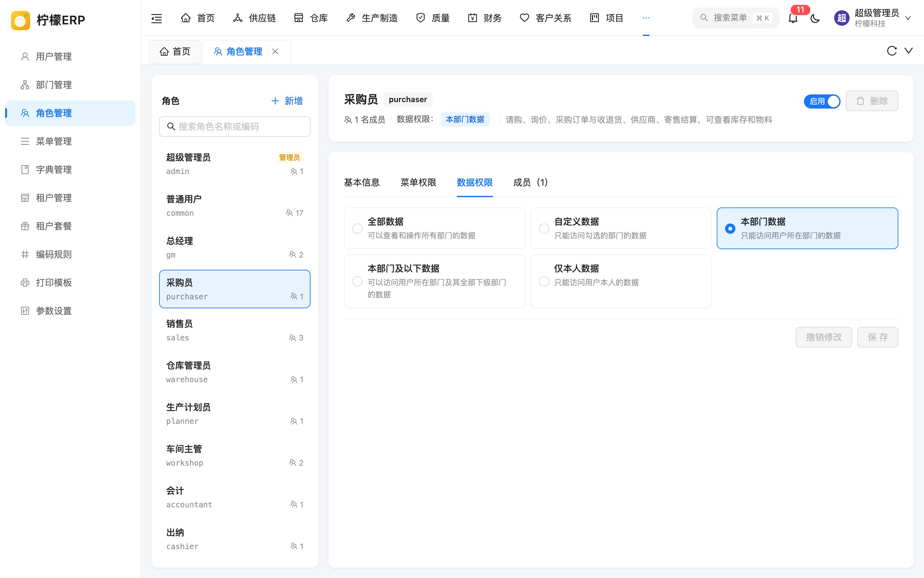Click the search icon in role search box

click(x=171, y=127)
